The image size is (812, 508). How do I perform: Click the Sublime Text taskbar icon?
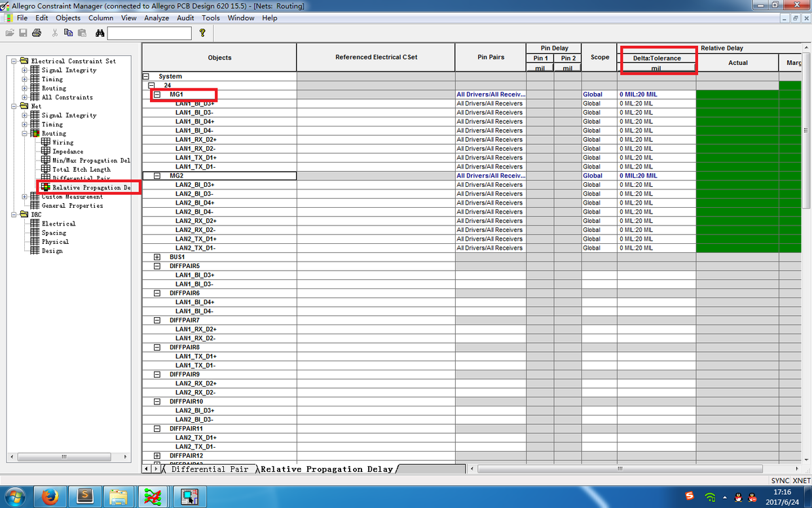pos(84,496)
